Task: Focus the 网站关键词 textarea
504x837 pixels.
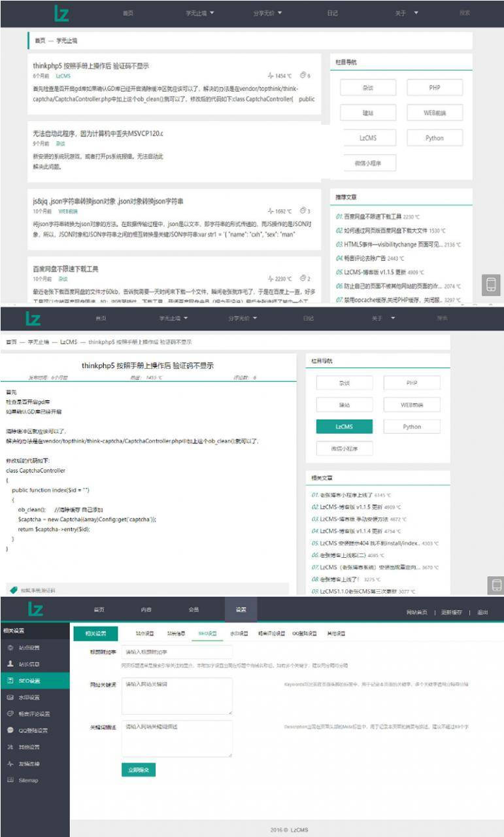Action: tap(176, 696)
